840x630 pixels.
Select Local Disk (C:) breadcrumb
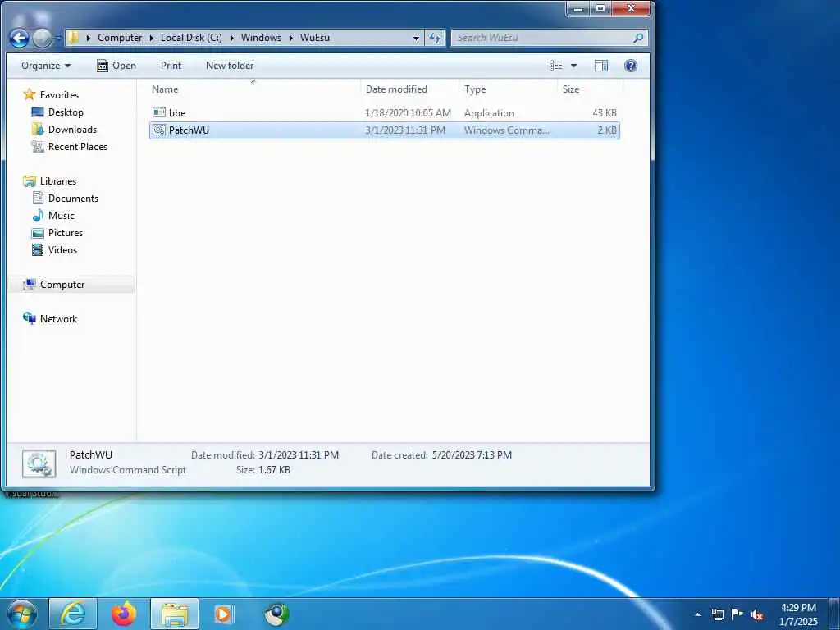click(191, 38)
